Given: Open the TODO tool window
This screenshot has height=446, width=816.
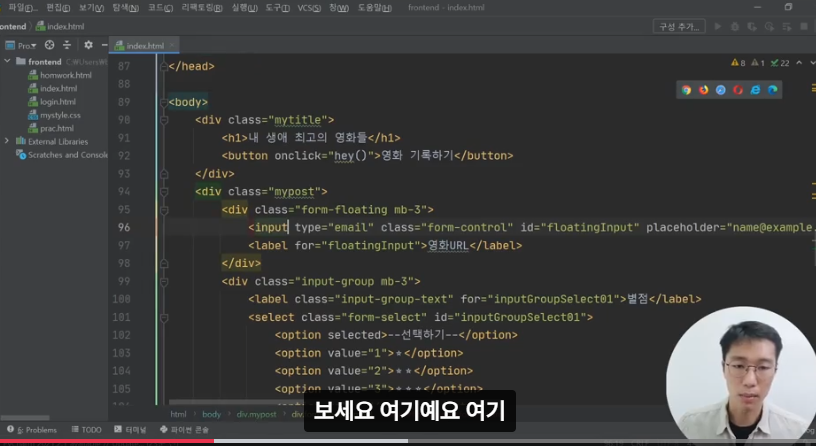Looking at the screenshot, I should 86,430.
